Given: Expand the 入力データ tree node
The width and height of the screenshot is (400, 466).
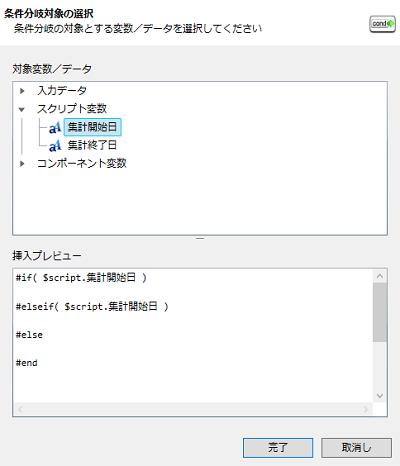Looking at the screenshot, I should pos(22,91).
